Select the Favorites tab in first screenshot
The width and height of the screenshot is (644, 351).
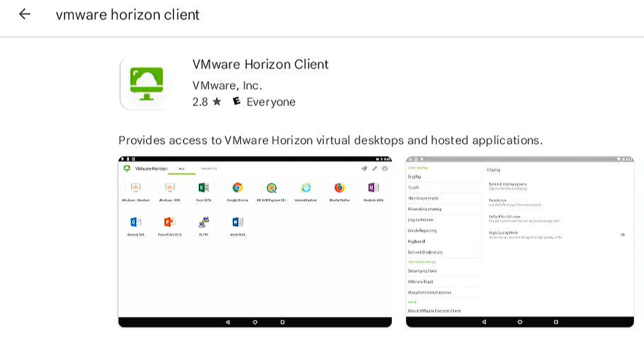coord(209,168)
